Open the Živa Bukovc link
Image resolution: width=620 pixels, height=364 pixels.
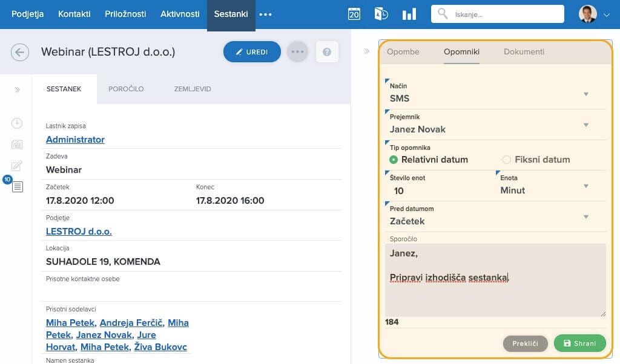pyautogui.click(x=160, y=346)
